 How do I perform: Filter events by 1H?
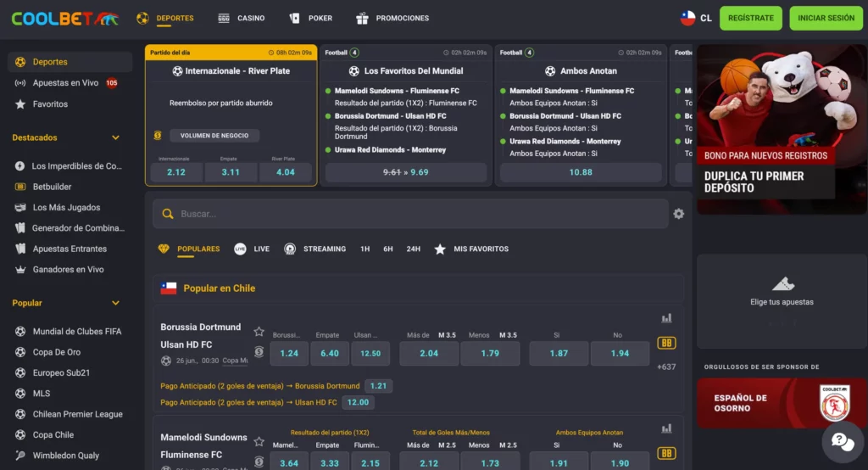(364, 249)
